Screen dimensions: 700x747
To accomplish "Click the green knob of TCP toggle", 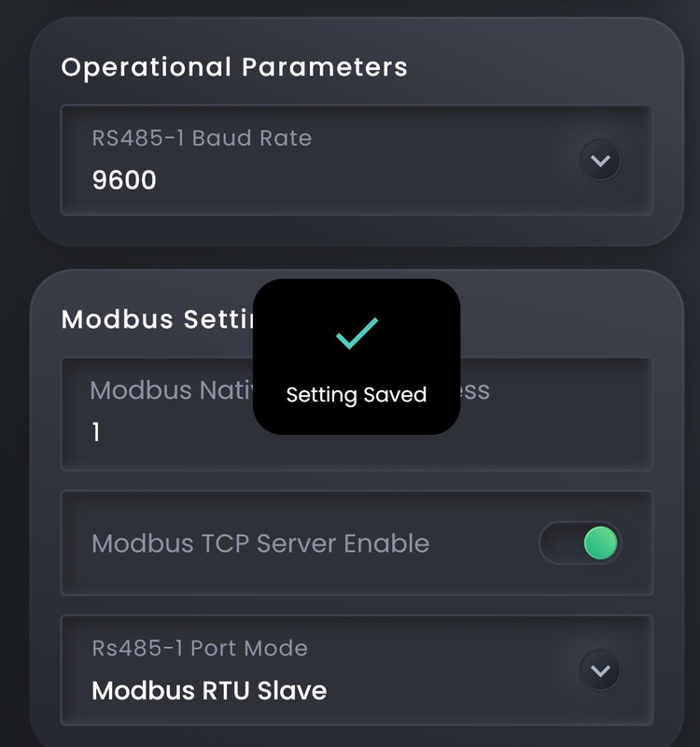I will (x=600, y=543).
